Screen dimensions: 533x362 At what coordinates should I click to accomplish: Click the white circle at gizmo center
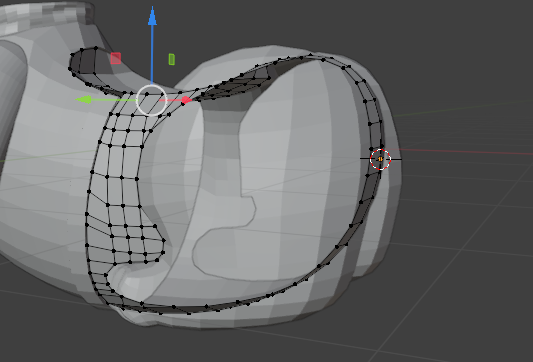pos(152,100)
